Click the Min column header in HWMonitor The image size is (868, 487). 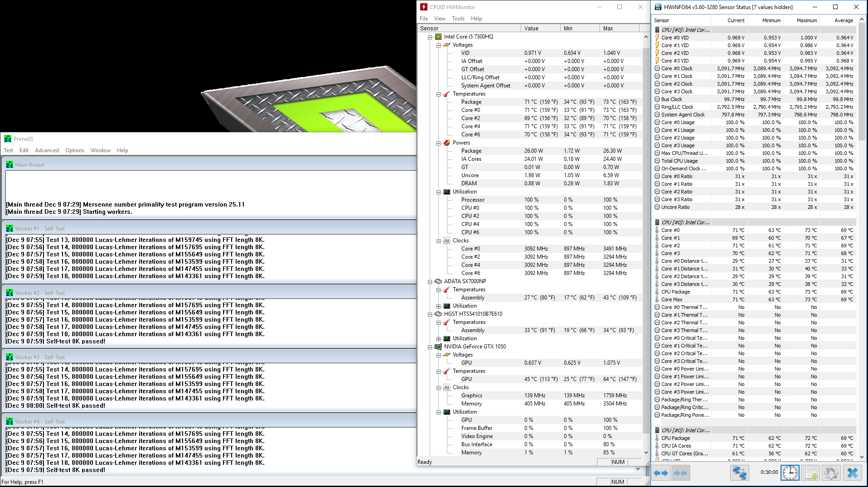point(580,28)
